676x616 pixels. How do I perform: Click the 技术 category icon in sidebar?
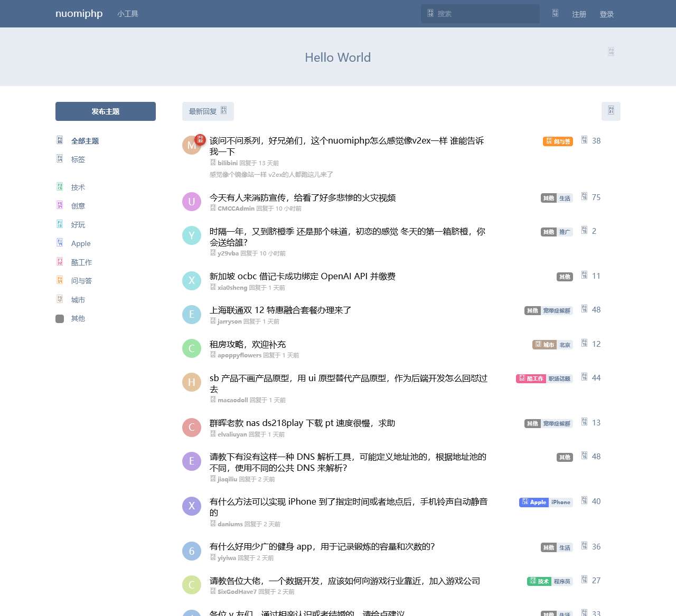point(60,187)
